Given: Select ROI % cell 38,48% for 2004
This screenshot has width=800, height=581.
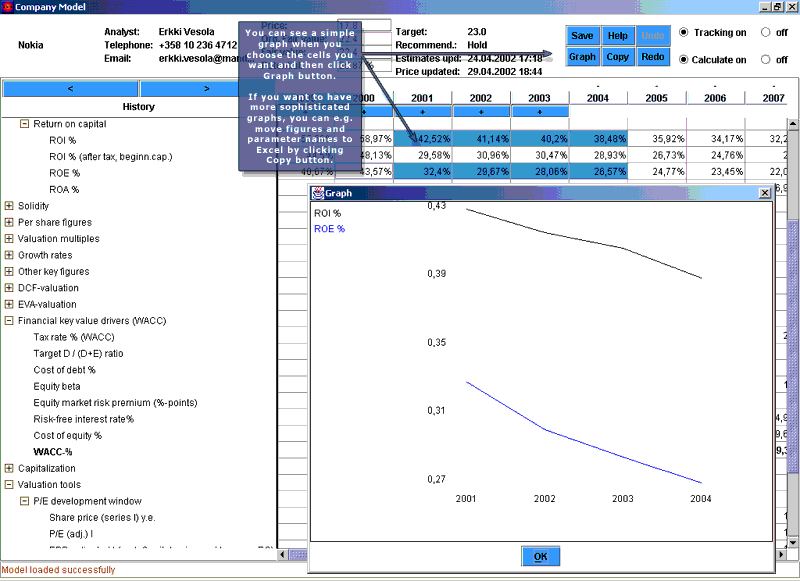Looking at the screenshot, I should (598, 138).
